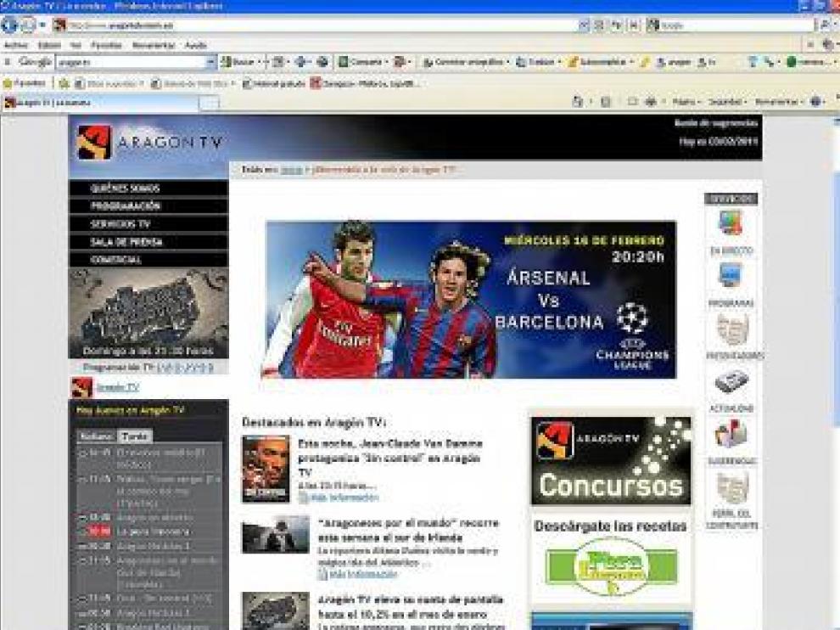Click the small Aragón TV logo above schedule

click(x=82, y=387)
